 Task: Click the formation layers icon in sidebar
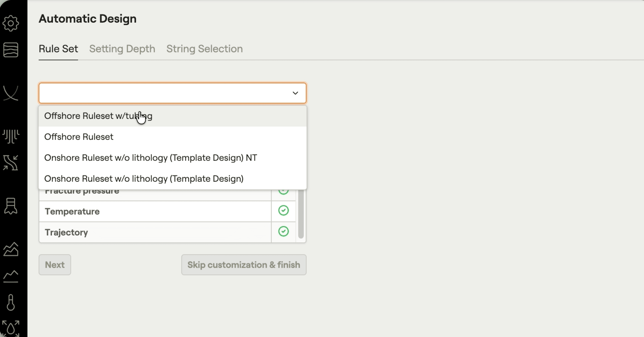[x=11, y=49]
